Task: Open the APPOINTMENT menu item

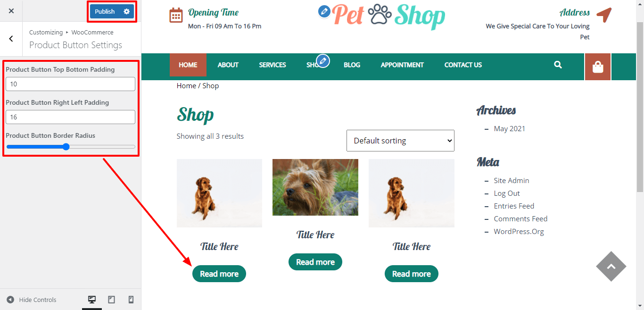Action: [402, 65]
